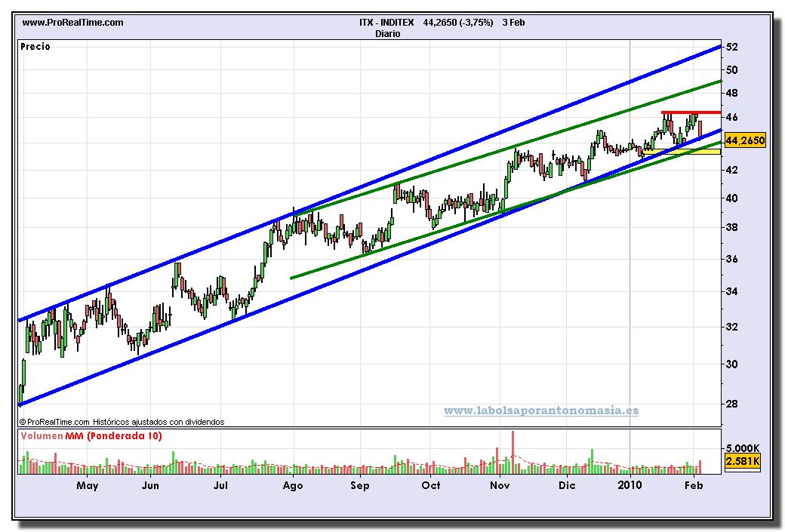The width and height of the screenshot is (785, 532).
Task: Click the ProRealTime.com Históricos ajustados copyright text
Action: 122,423
